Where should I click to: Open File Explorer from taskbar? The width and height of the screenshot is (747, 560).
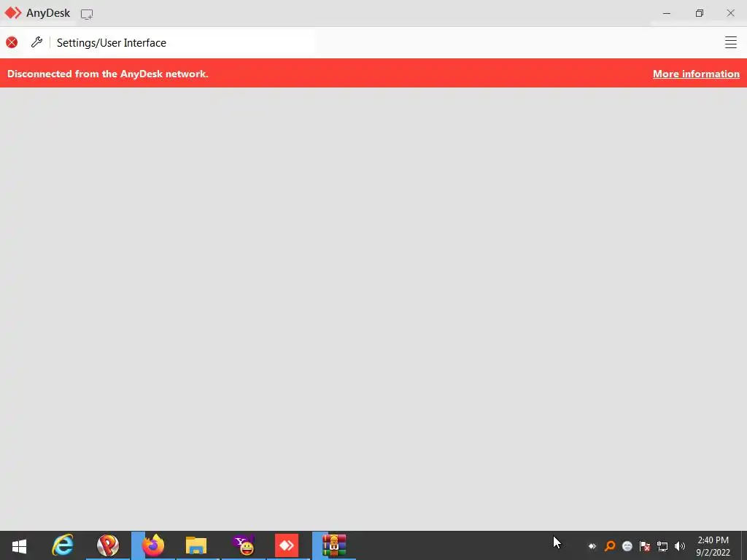point(196,545)
